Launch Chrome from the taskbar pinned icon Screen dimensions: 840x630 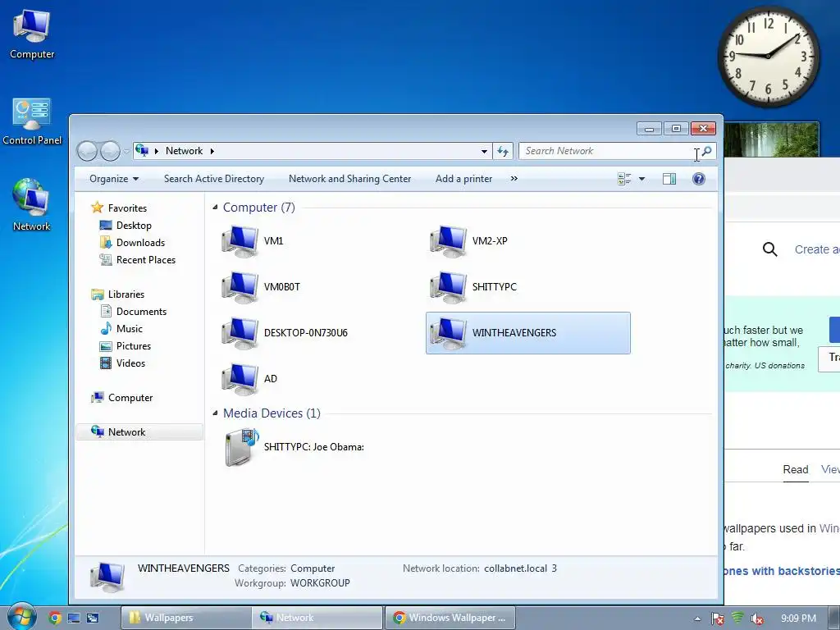pos(55,618)
